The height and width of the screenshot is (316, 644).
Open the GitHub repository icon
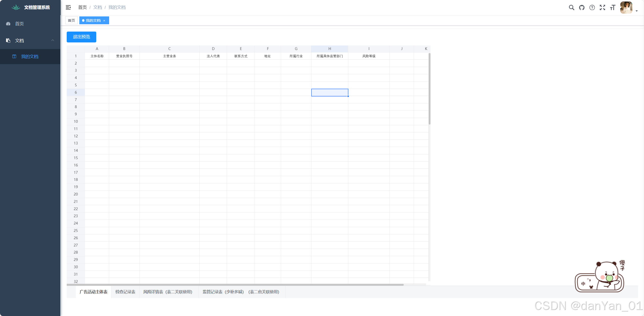pyautogui.click(x=582, y=8)
